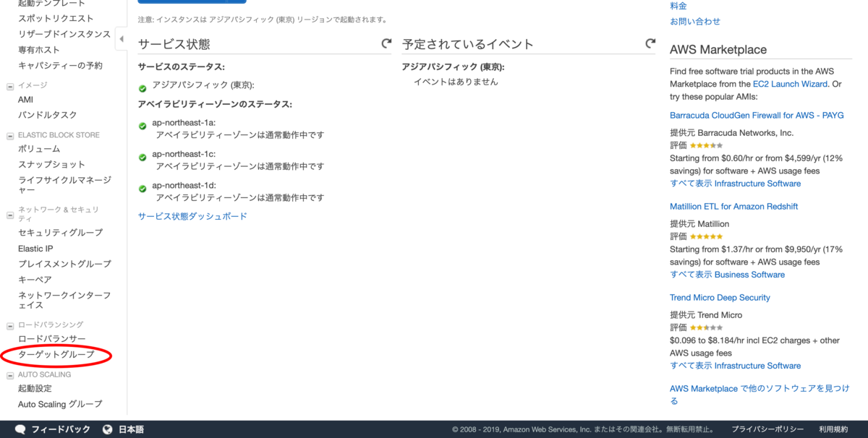Click the 'イベントはありません' text
This screenshot has height=438, width=868.
click(x=456, y=82)
